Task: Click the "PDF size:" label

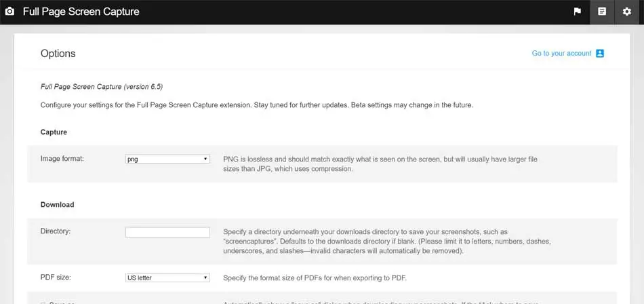Action: 56,278
